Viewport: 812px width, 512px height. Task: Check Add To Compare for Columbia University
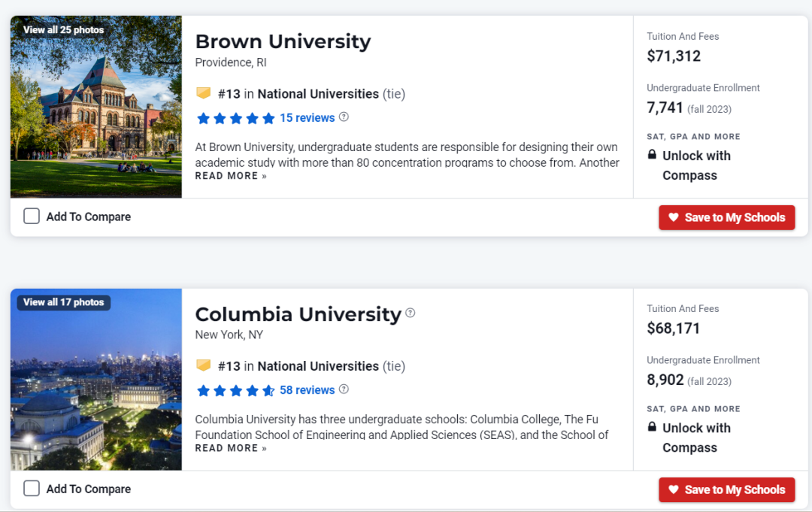coord(32,489)
